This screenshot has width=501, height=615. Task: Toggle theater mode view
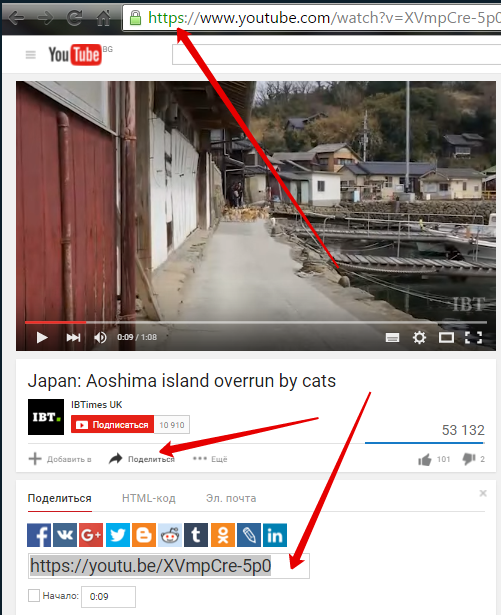tap(446, 337)
